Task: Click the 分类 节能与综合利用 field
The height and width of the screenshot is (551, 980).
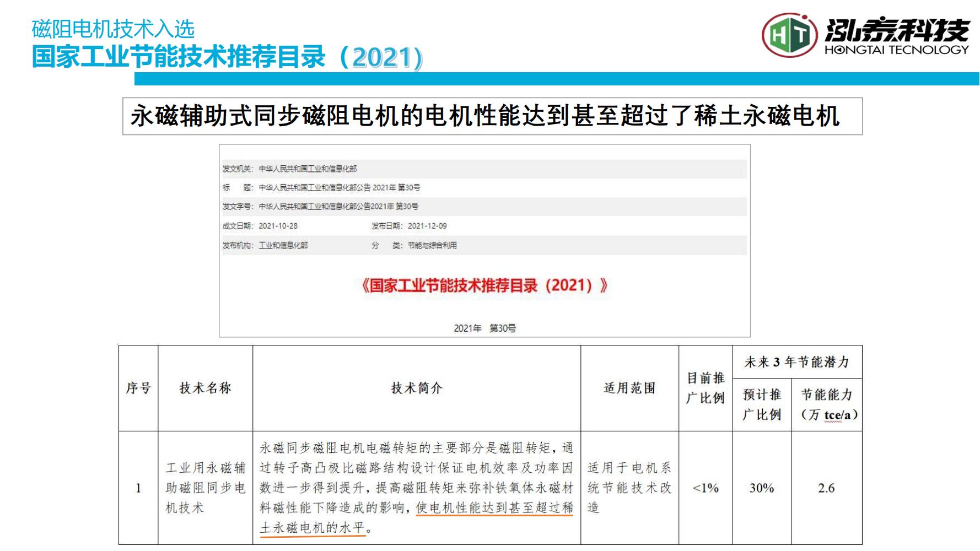Action: (414, 245)
